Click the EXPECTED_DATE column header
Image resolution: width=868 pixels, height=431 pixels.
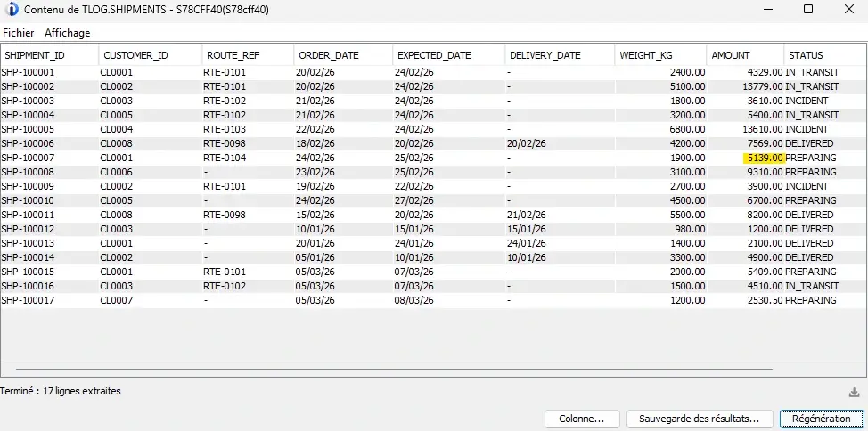[449, 55]
